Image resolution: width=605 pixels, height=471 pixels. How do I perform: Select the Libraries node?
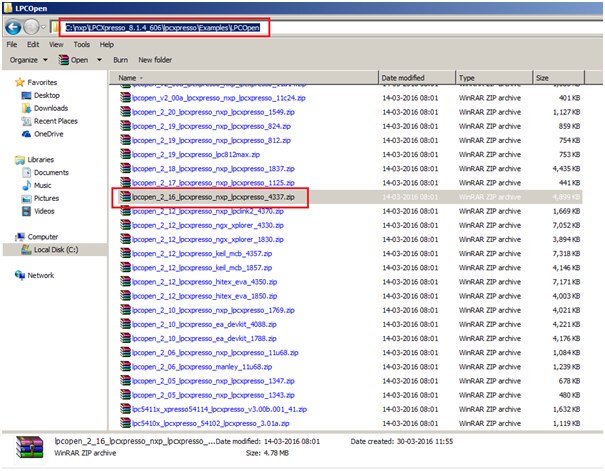click(x=34, y=160)
